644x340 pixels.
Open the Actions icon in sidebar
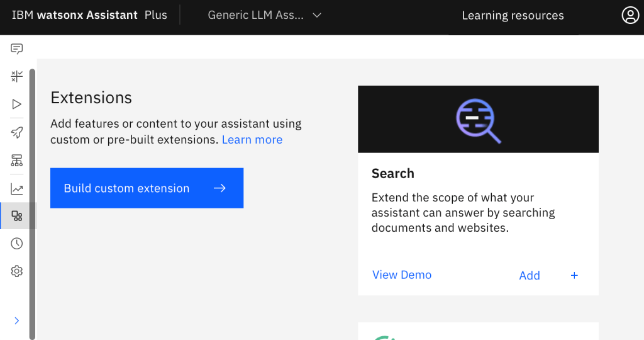(17, 77)
